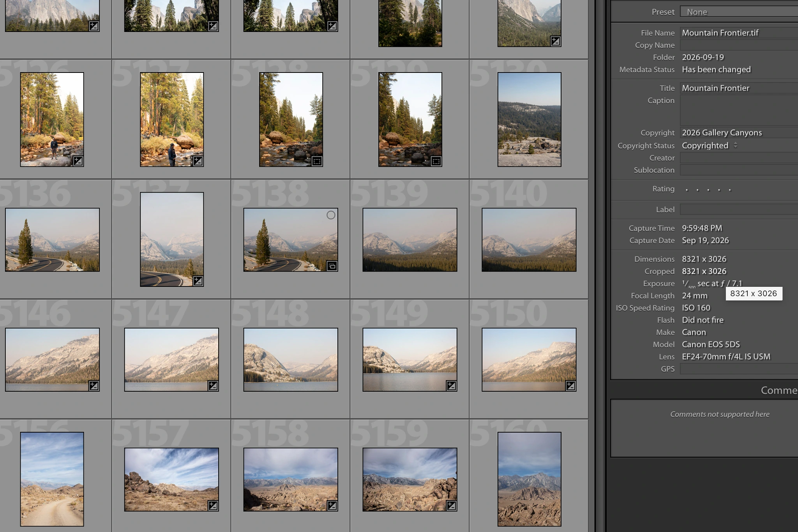Toggle the quick collection circle on photo 5138
This screenshot has height=532, width=798.
tap(331, 215)
